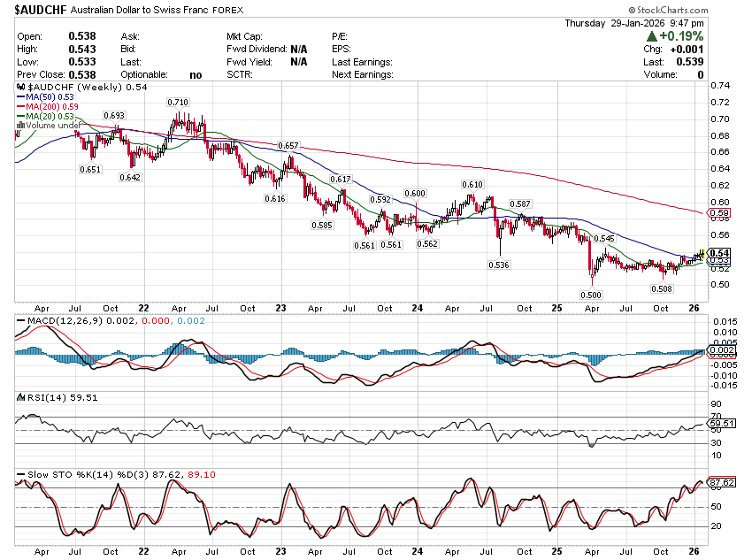Click the 0.500 low price label
The height and width of the screenshot is (560, 752).
pyautogui.click(x=590, y=295)
